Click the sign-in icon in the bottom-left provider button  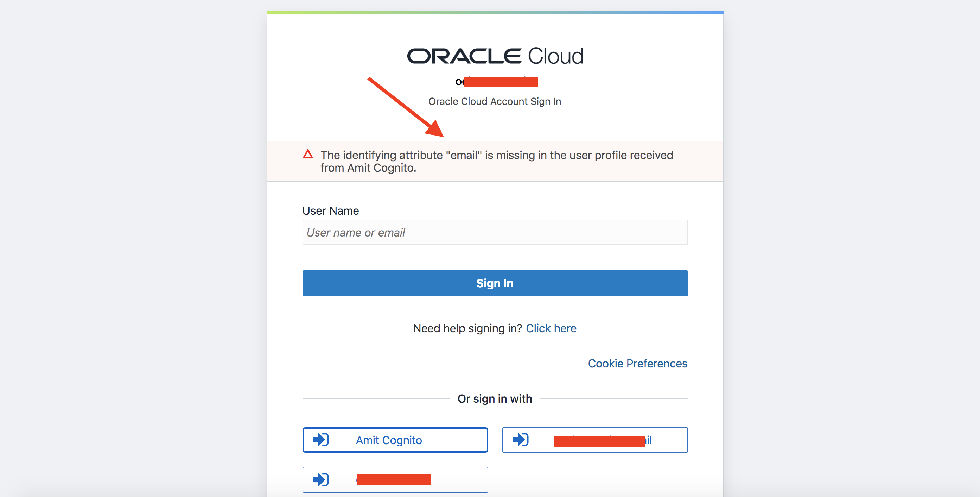tap(321, 479)
